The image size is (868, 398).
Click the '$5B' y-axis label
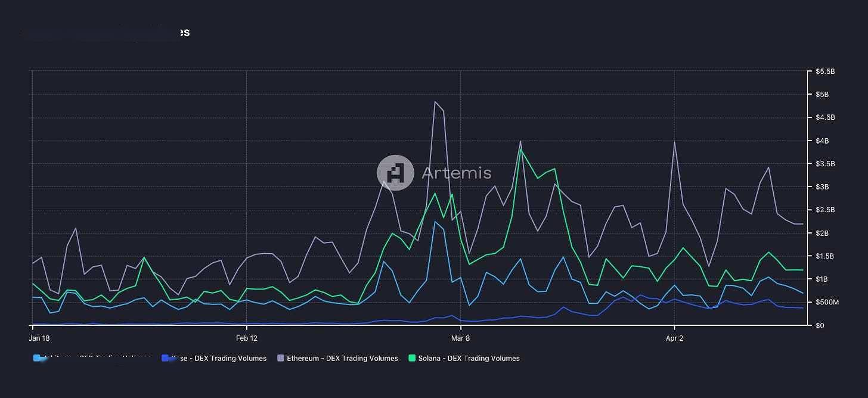pyautogui.click(x=821, y=95)
